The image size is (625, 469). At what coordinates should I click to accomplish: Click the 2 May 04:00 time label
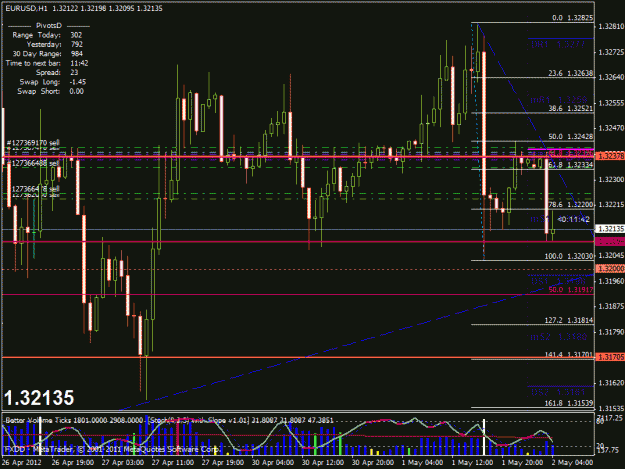click(572, 463)
